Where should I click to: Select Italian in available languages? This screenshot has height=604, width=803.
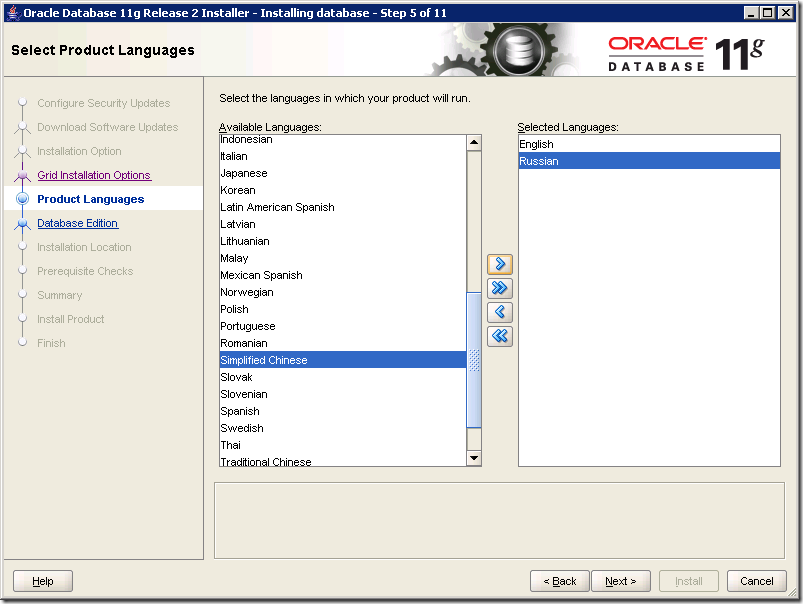pos(343,156)
